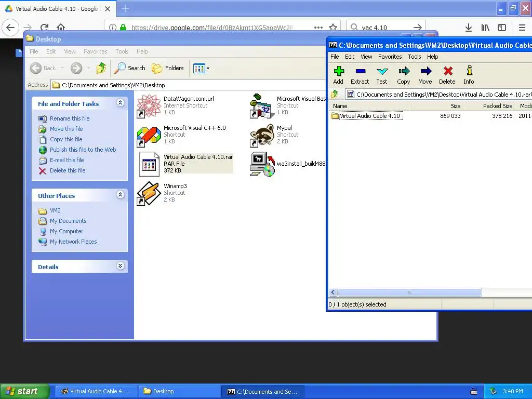This screenshot has width=532, height=399.
Task: Open the Explorer Edit menu
Action: click(51, 51)
